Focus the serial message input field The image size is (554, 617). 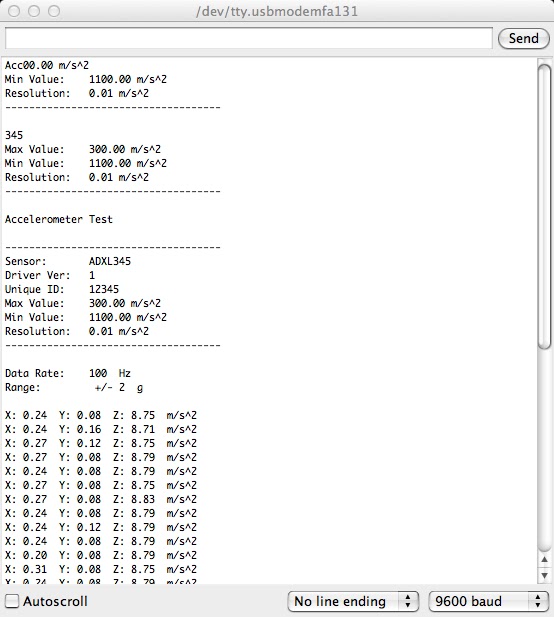[249, 39]
